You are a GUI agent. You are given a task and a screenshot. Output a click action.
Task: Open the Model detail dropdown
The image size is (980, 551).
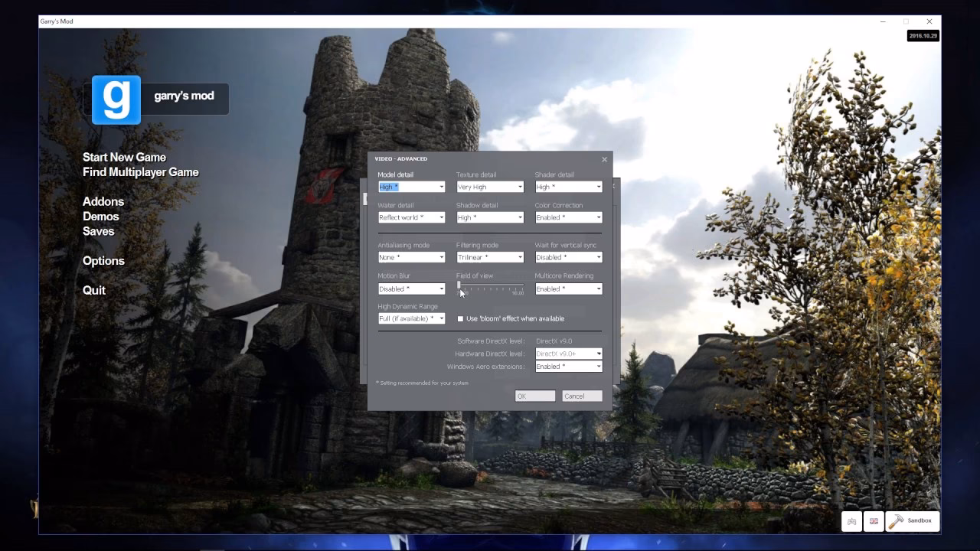411,187
